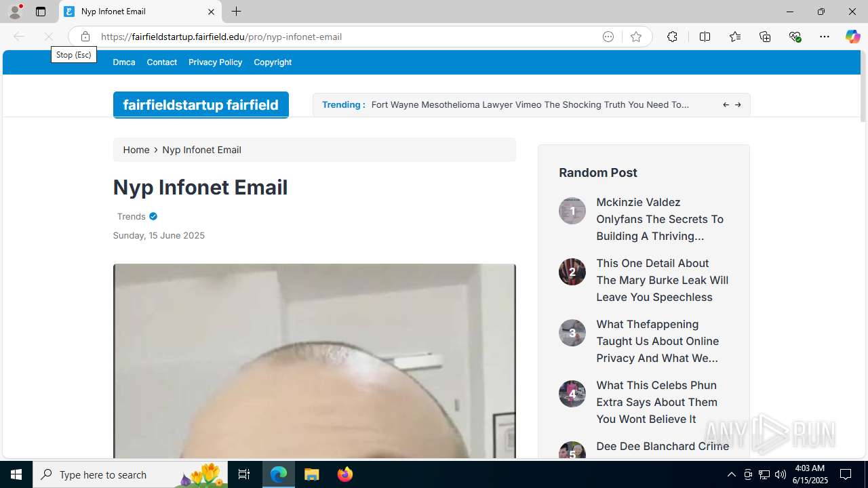Viewport: 868px width, 488px height.
Task: Open the Windows Start menu
Action: tap(16, 474)
